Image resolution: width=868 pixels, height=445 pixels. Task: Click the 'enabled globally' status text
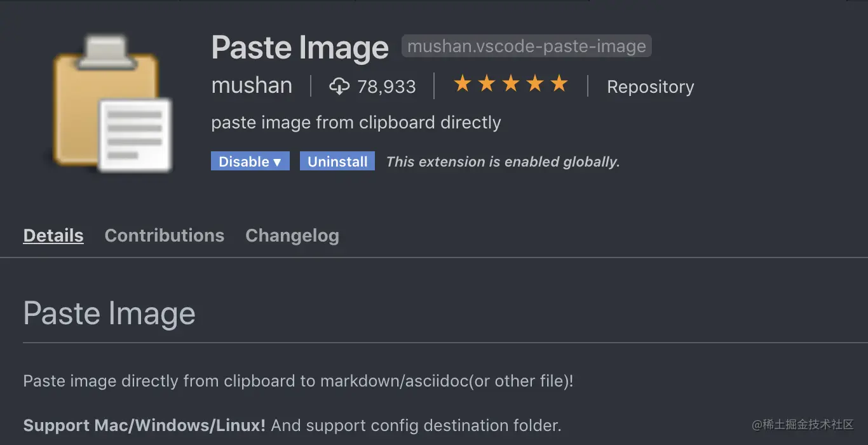(x=503, y=161)
